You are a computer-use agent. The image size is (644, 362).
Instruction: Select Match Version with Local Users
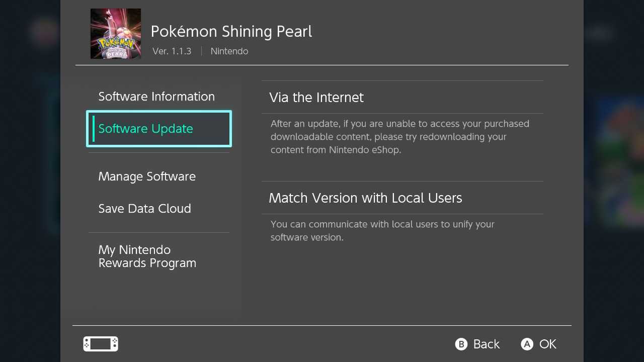pos(365,198)
